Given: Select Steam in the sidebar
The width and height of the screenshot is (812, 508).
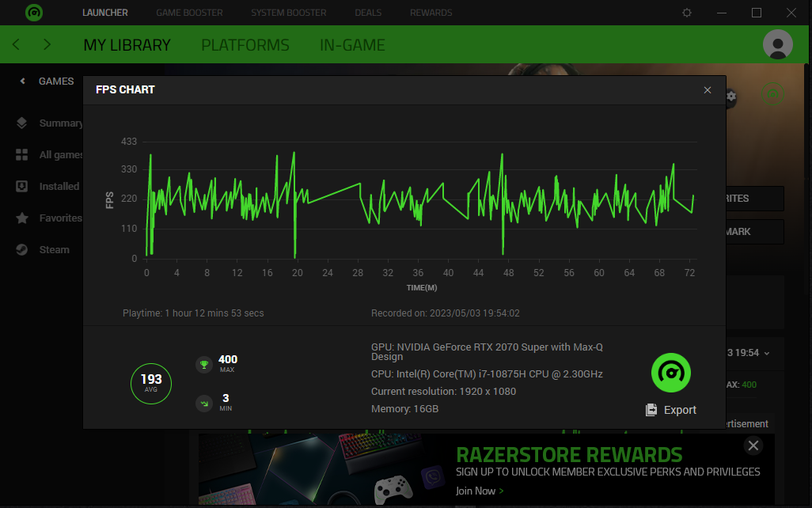Looking at the screenshot, I should tap(55, 249).
